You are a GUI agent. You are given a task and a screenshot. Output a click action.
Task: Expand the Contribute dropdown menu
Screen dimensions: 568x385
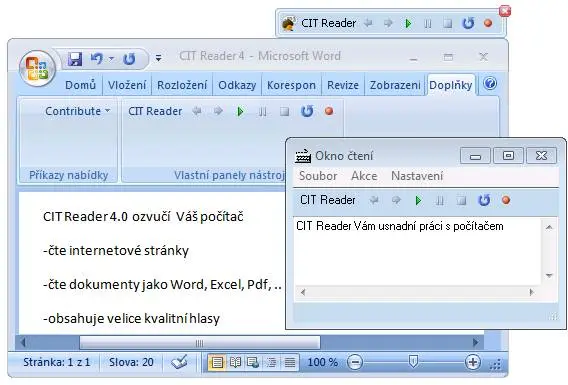[x=77, y=111]
